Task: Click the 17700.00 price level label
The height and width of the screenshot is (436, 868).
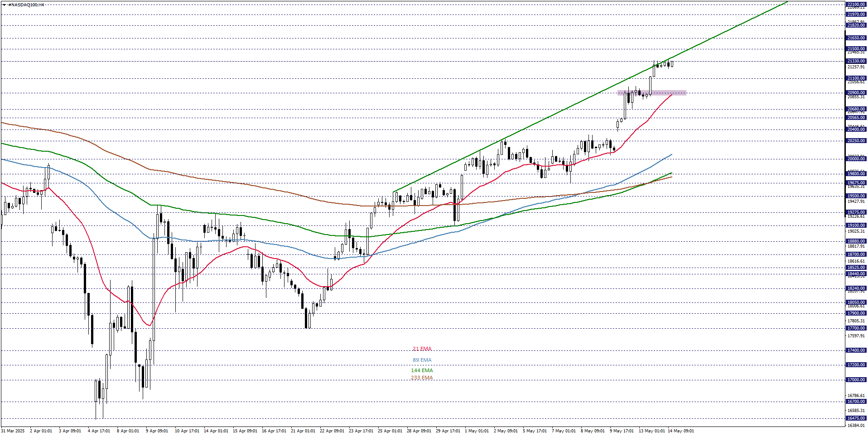Action: click(x=856, y=328)
